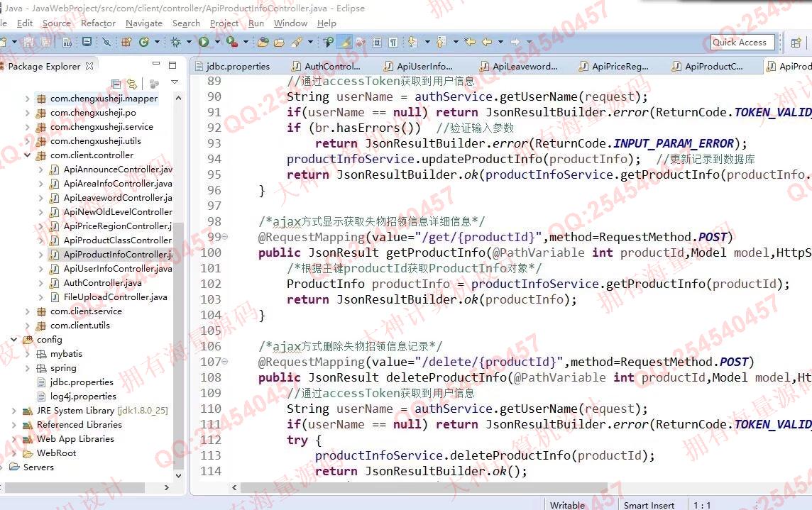Click the Back navigation arrow icon
The width and height of the screenshot is (812, 510).
point(487,42)
